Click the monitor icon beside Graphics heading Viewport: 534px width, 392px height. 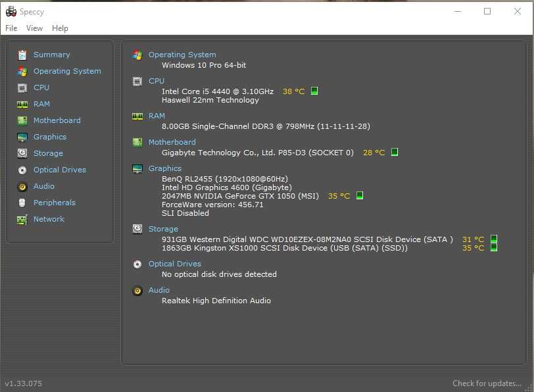point(137,168)
